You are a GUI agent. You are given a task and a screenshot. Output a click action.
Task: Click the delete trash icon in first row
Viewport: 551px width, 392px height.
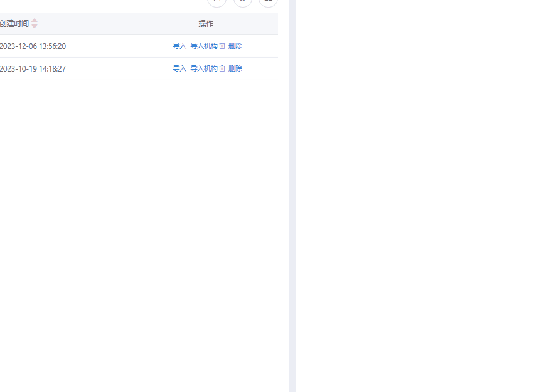pos(222,46)
